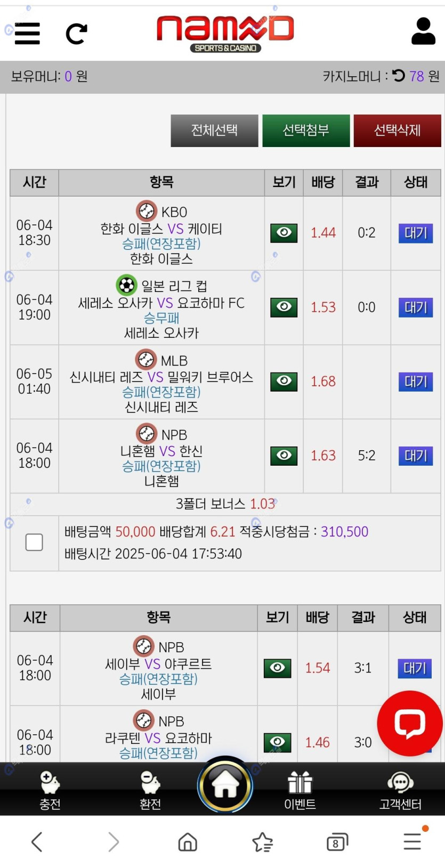Click the Named Sports & Casino logo
Screen dimensions: 445x868
point(225,33)
